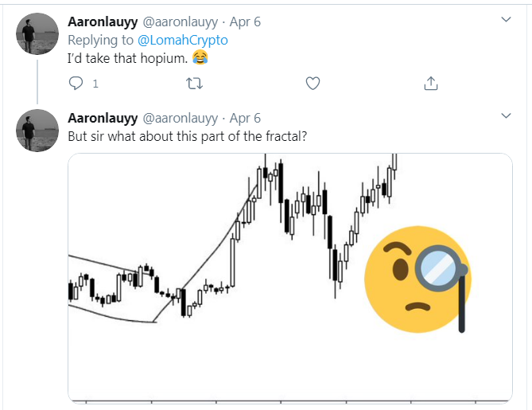532x410 pixels.
Task: Expand the first tweet's more-options chevron
Action: tap(506, 19)
